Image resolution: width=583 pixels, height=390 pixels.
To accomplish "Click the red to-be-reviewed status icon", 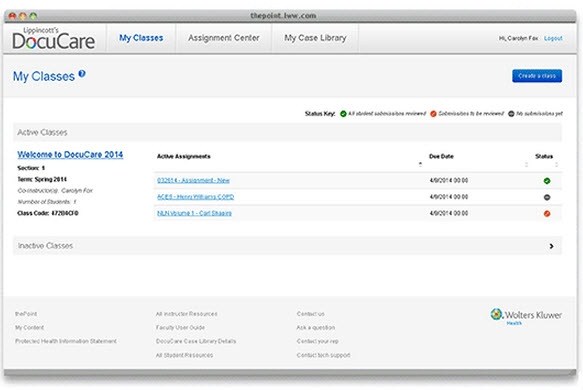I will (547, 213).
